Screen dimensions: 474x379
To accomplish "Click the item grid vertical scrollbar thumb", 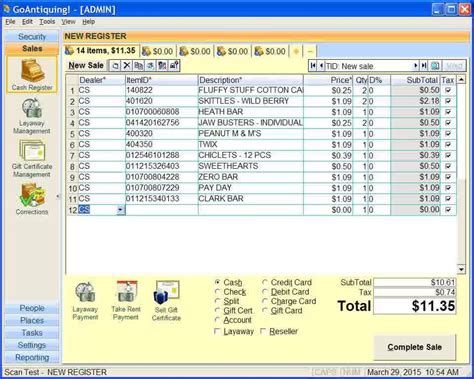I will (x=461, y=133).
